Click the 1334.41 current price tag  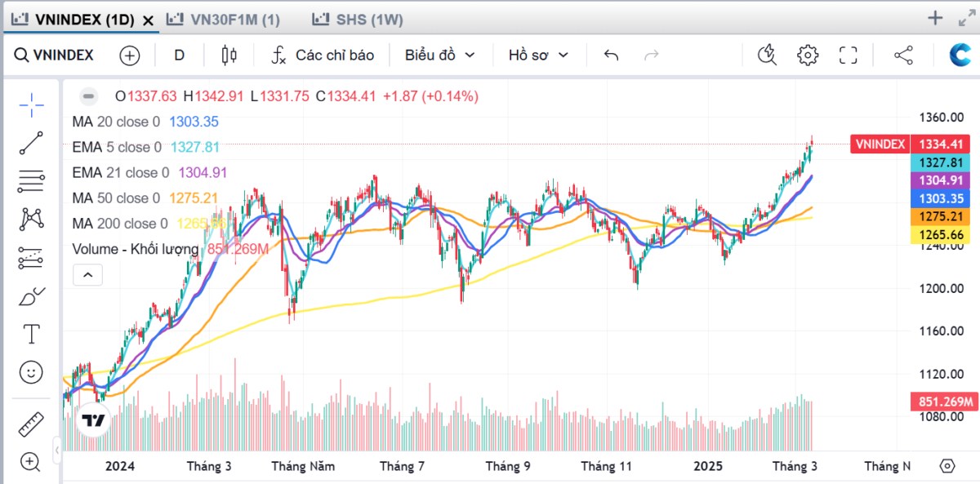coord(941,144)
